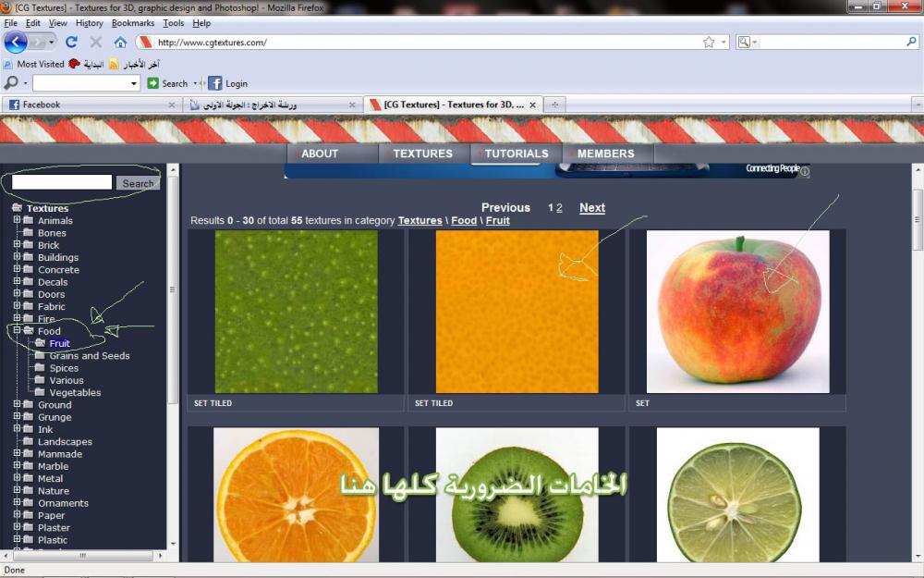Select the Grains and Seeds subcategory
This screenshot has width=924, height=578.
tap(90, 356)
